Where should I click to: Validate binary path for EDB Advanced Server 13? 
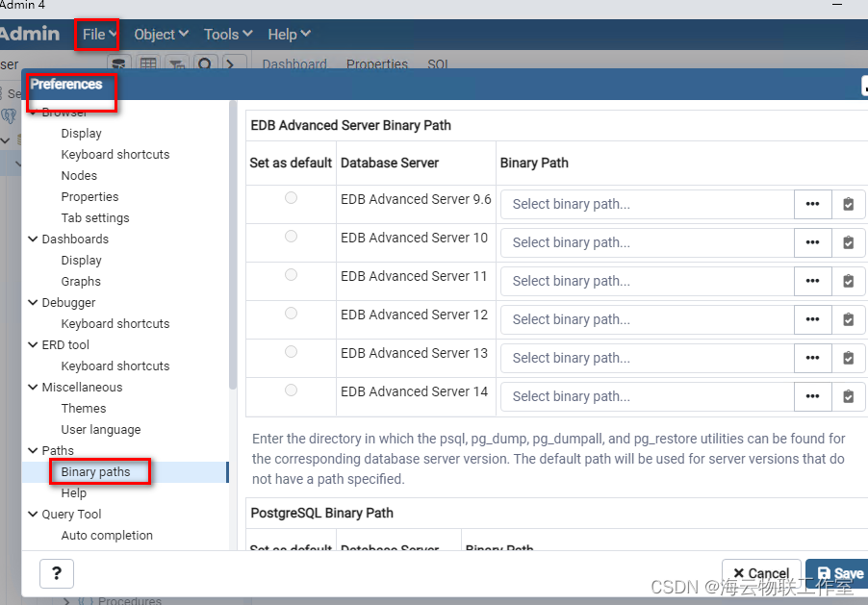(x=848, y=358)
